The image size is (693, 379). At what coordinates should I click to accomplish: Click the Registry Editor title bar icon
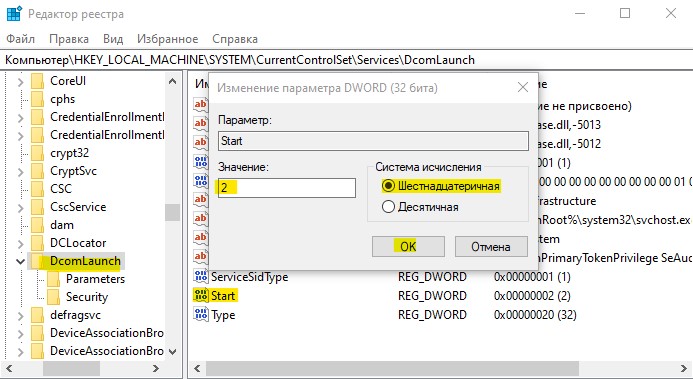14,14
